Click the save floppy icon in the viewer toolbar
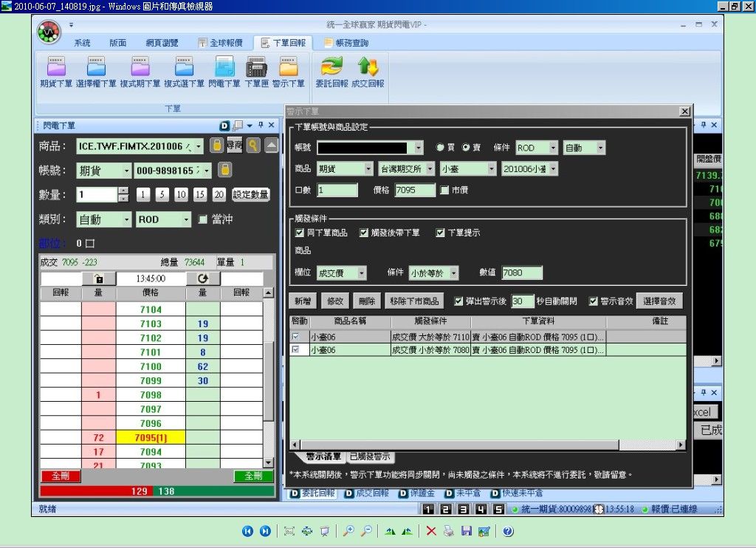756x548 pixels. point(467,531)
